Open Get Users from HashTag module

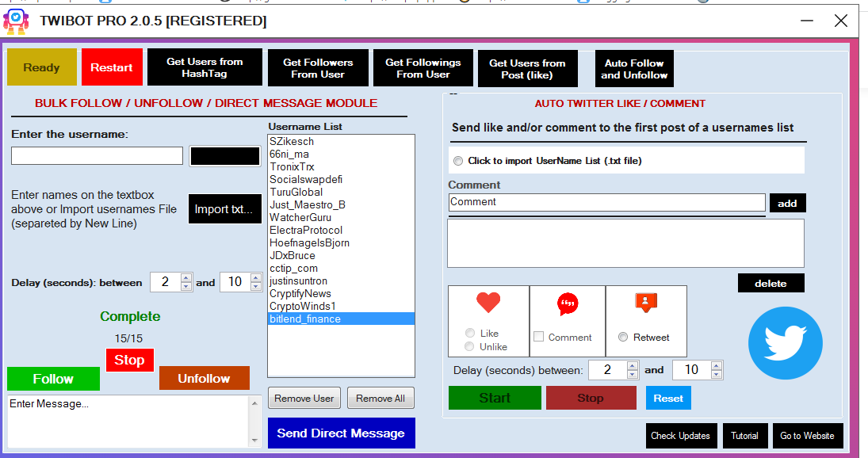[205, 67]
